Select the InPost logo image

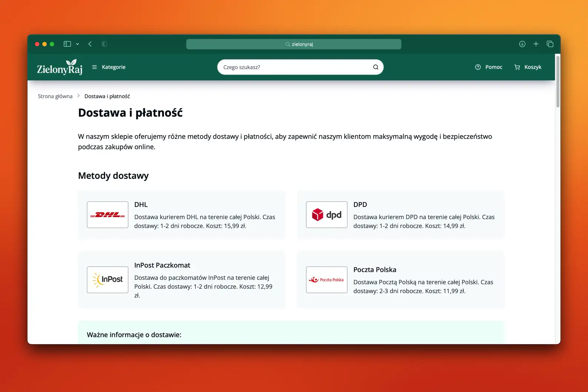pyautogui.click(x=108, y=280)
